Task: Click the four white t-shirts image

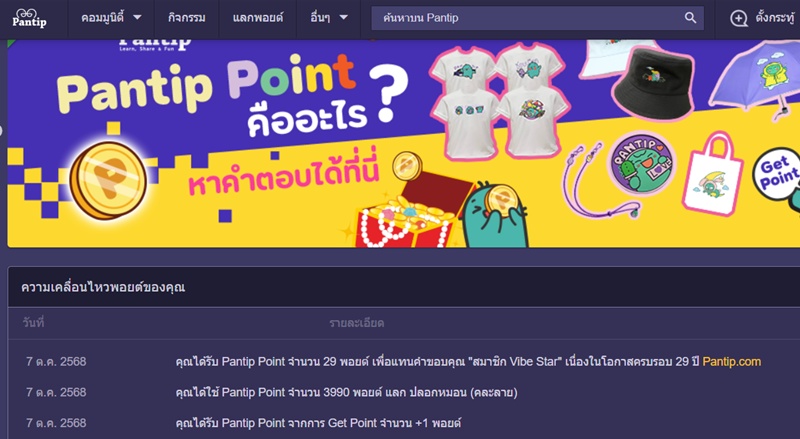Action: (x=500, y=101)
